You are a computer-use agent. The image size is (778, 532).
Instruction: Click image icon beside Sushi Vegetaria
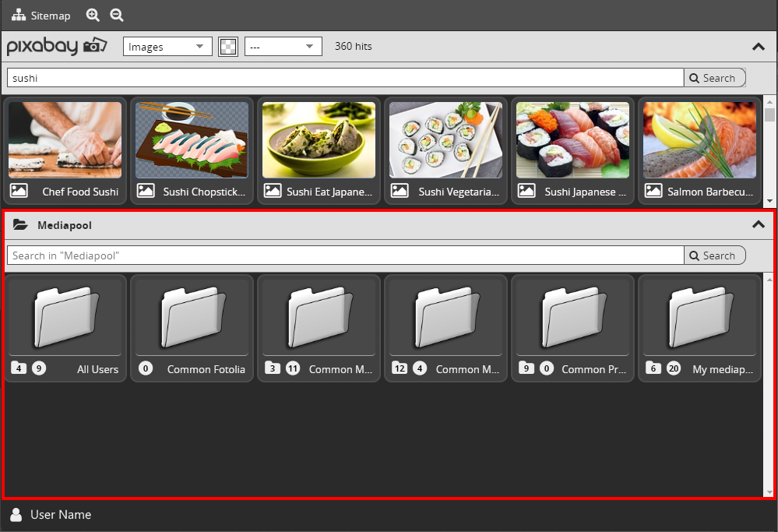[400, 191]
